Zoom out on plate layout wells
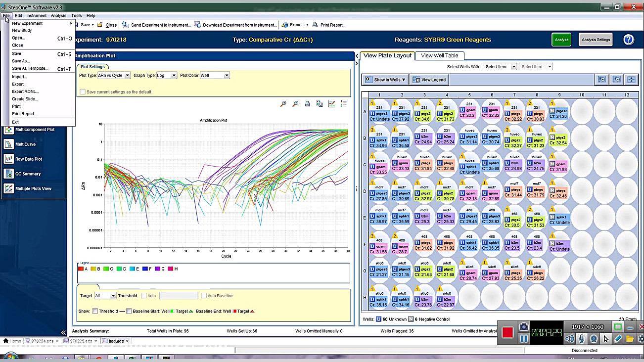644x362 pixels. [x=617, y=79]
